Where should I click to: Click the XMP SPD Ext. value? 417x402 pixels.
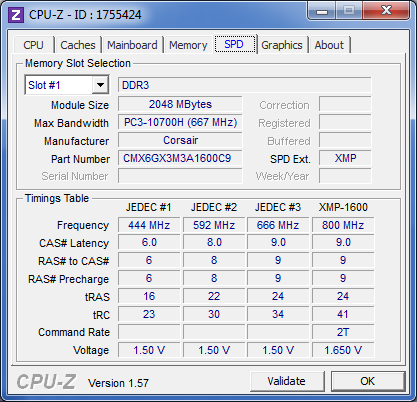click(x=345, y=158)
